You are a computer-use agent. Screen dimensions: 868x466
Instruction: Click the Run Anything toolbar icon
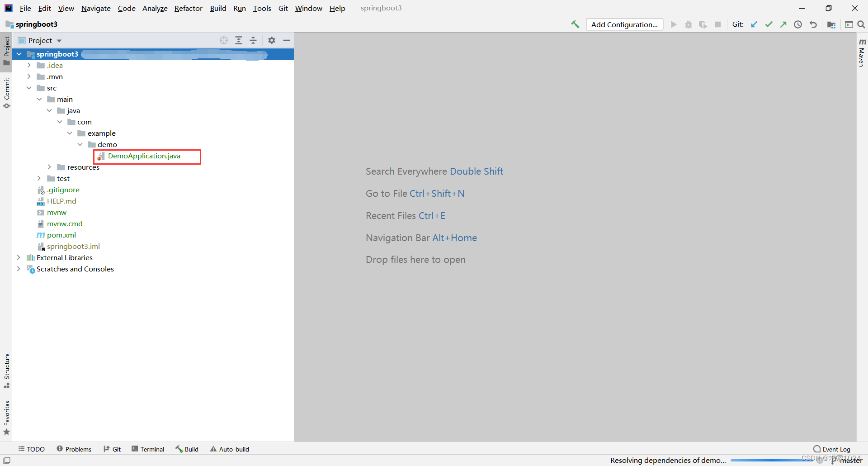(x=849, y=24)
